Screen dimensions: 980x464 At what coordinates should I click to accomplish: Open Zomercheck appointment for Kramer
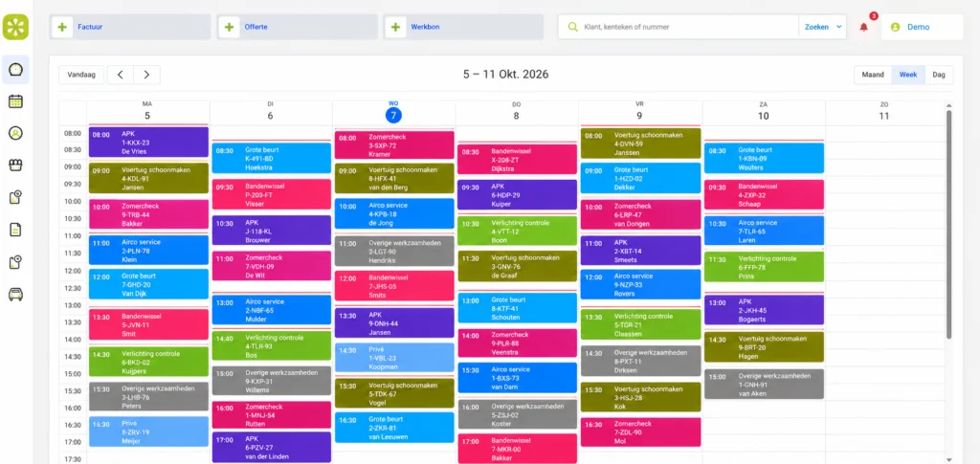point(394,145)
